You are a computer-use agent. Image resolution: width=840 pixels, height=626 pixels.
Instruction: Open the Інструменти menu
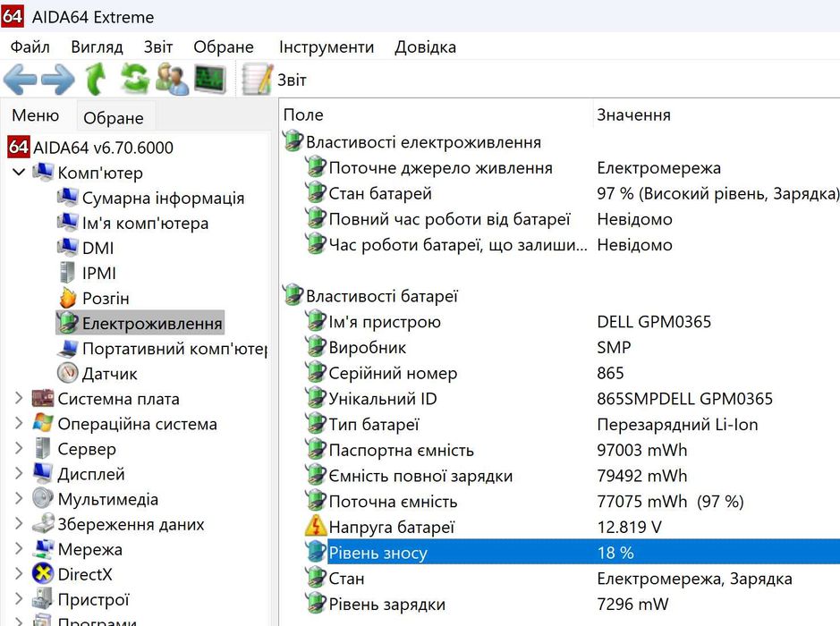(327, 47)
